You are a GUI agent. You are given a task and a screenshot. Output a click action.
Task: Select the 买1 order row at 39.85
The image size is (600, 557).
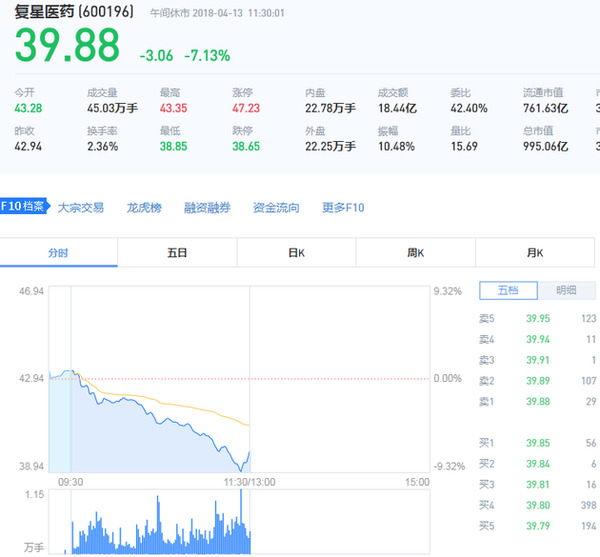click(x=538, y=443)
